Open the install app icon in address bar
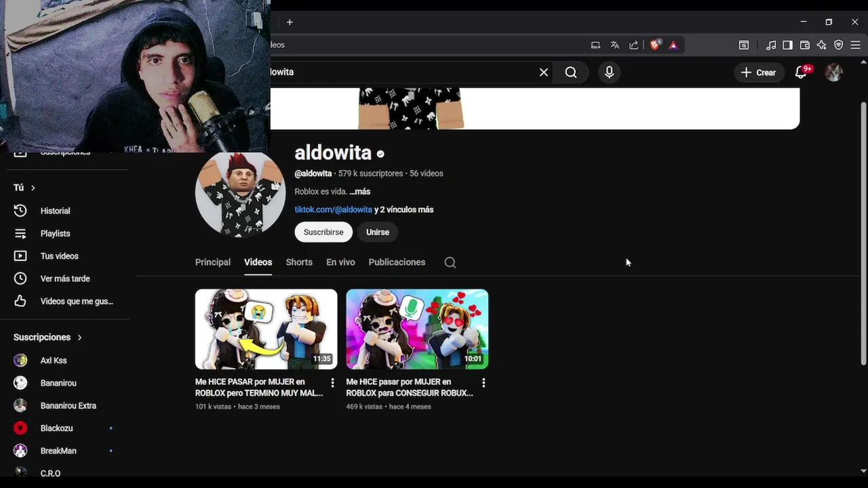The image size is (868, 488). [595, 45]
